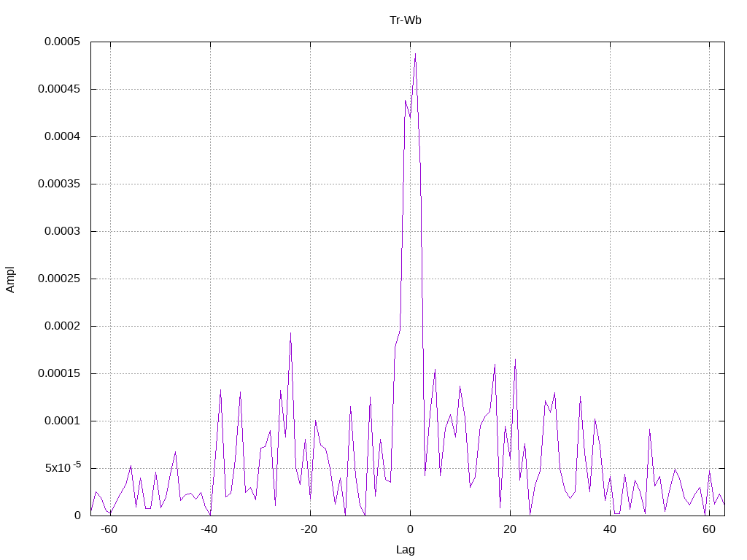
Task: Click the curve peak near lag 21
Action: 516,359
